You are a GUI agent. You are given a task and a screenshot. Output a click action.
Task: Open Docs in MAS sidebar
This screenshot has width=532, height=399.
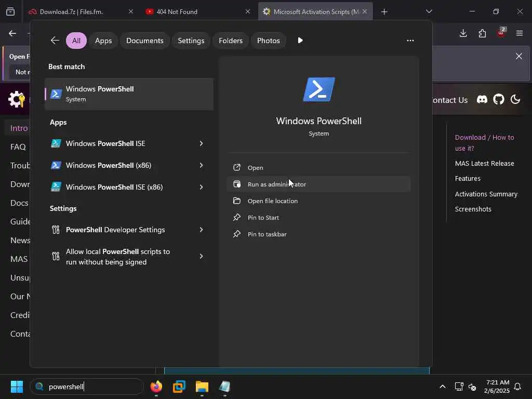tap(19, 203)
